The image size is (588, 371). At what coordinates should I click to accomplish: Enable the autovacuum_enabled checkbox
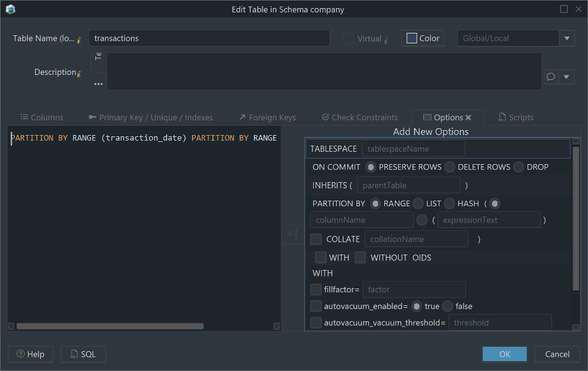click(316, 306)
